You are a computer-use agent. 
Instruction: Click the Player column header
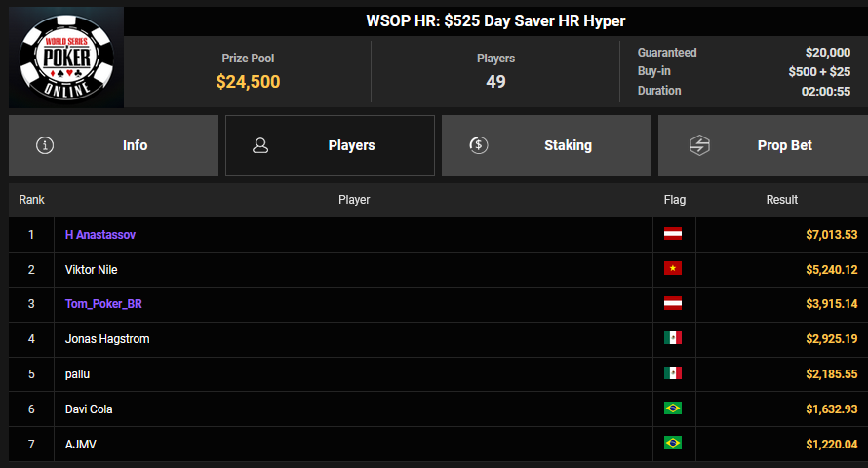click(x=354, y=200)
